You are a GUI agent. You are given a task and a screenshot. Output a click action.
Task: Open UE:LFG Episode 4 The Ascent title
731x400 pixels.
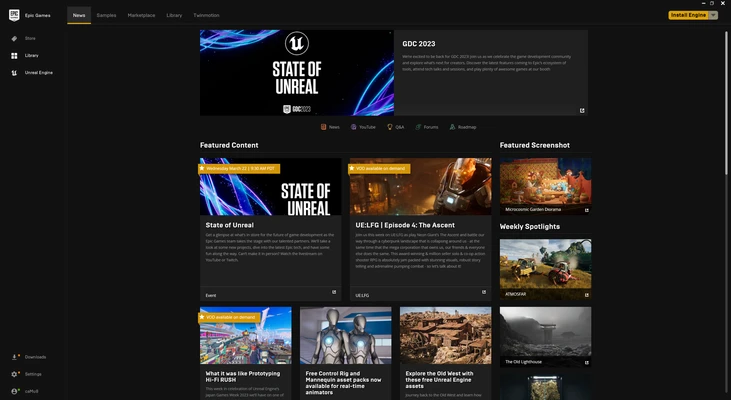coord(405,225)
